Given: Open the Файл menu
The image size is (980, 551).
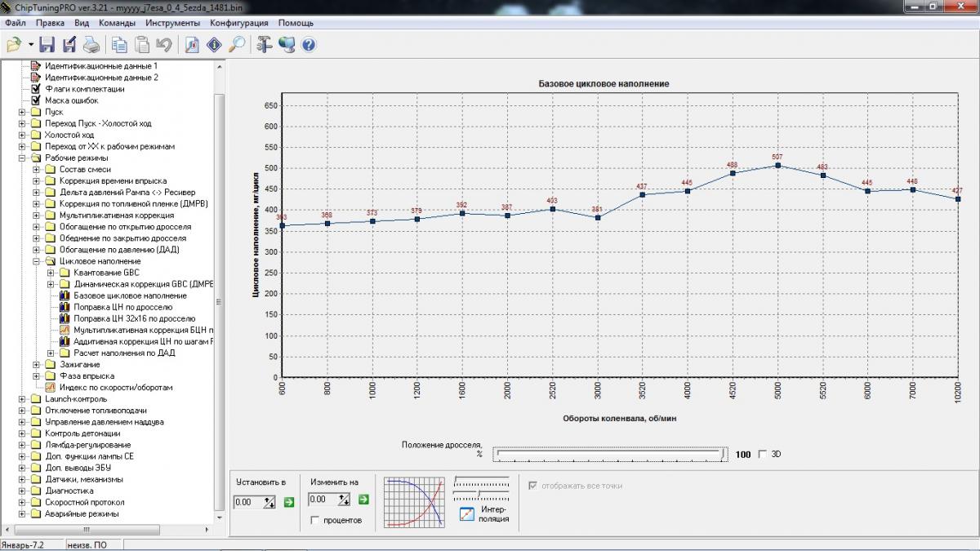Looking at the screenshot, I should 15,23.
